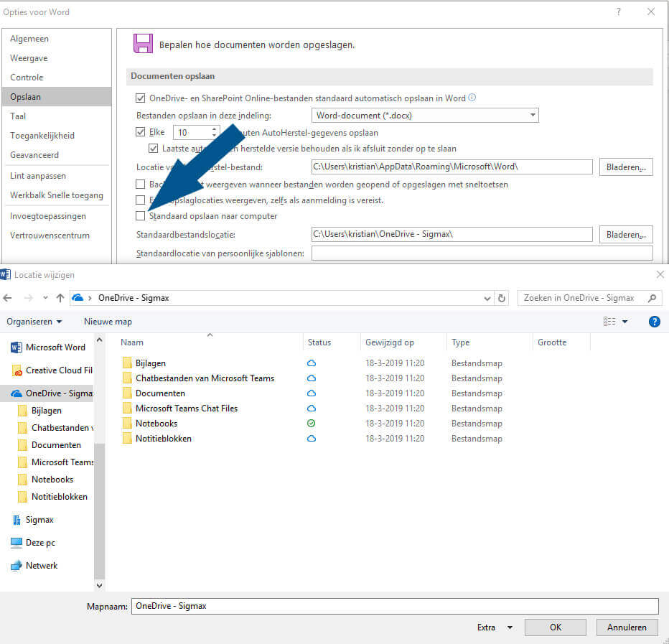
Task: Increase the AutoHerstel minutes spinner
Action: (x=214, y=129)
